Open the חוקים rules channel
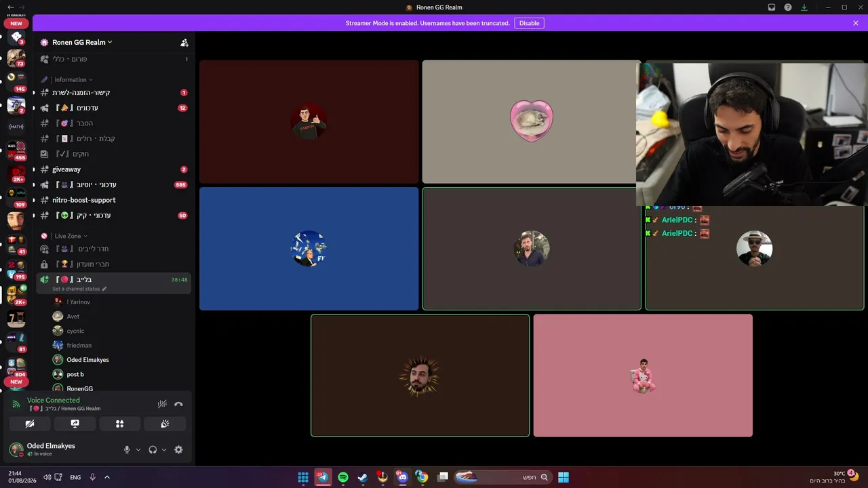The width and height of the screenshot is (868, 488). pos(113,154)
